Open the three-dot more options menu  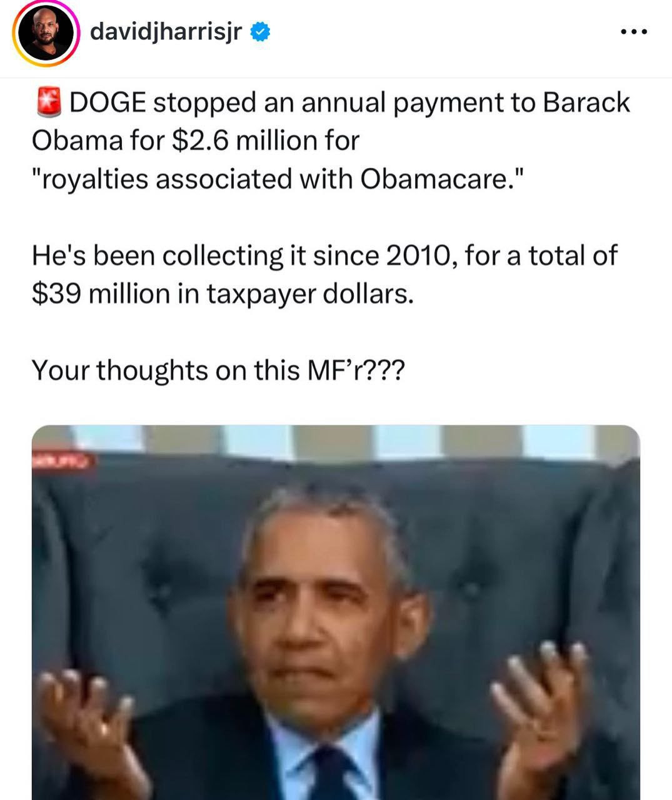[634, 32]
